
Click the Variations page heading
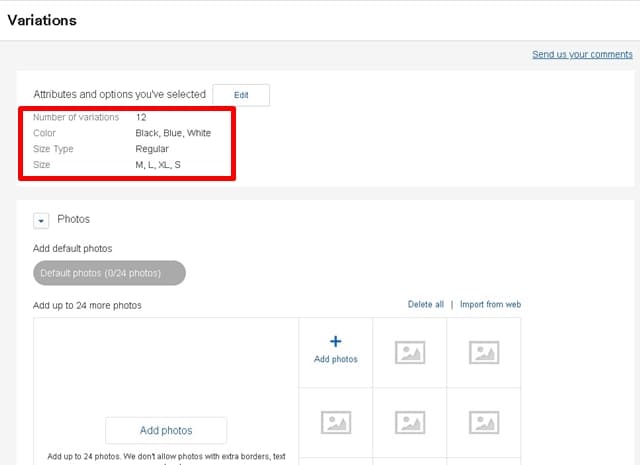(42, 20)
